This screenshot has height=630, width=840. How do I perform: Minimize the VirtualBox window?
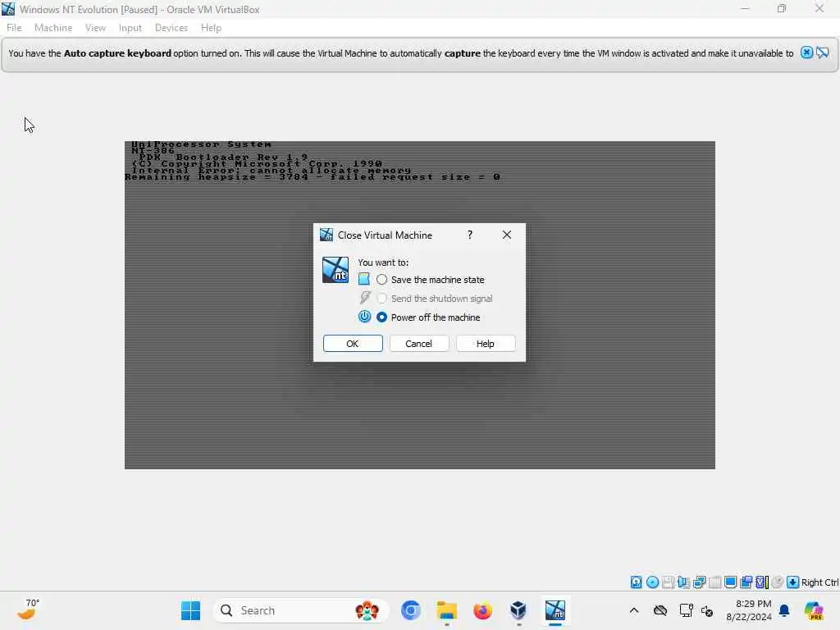[x=745, y=8]
